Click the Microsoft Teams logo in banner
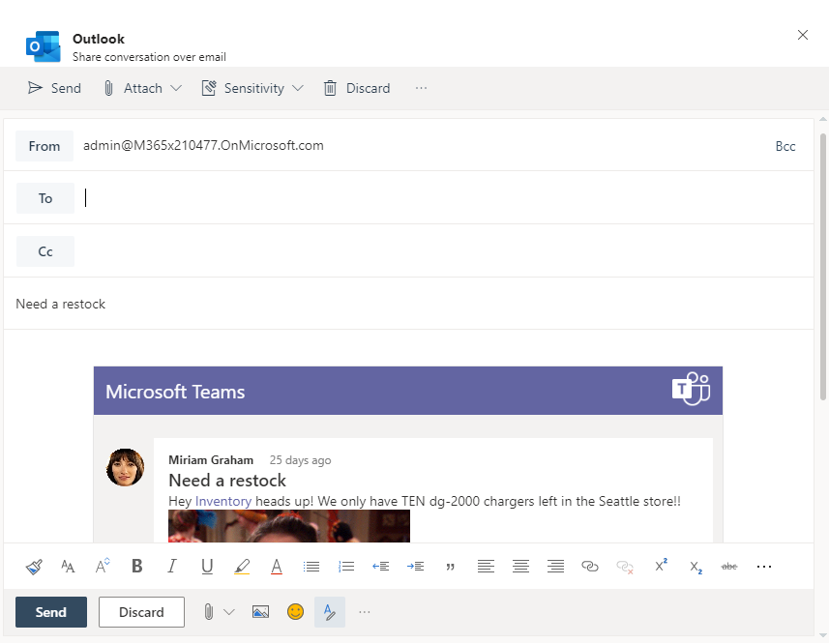The image size is (829, 644). pos(691,390)
